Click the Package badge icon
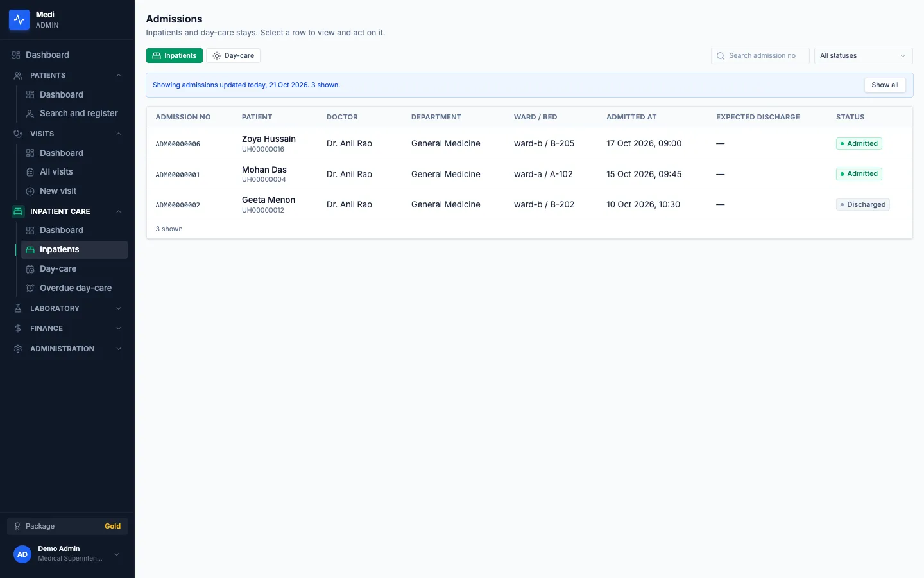924x578 pixels. pyautogui.click(x=17, y=527)
